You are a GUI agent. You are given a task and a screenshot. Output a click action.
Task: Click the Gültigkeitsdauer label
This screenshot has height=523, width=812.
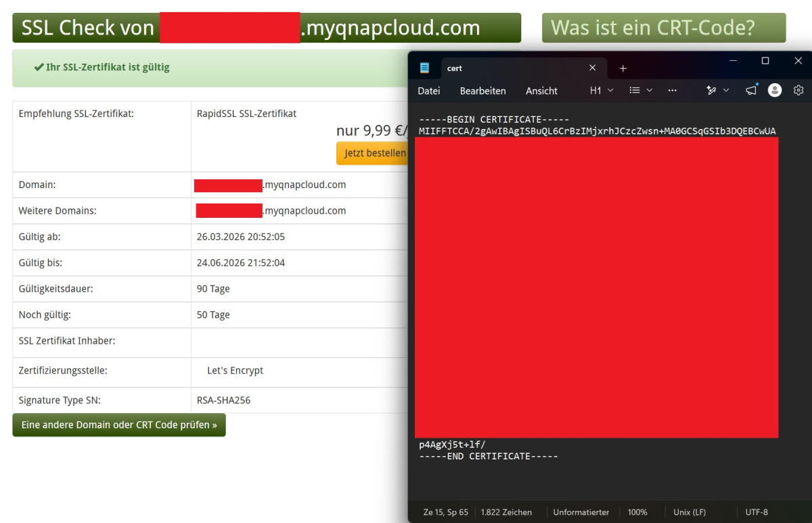pos(55,289)
